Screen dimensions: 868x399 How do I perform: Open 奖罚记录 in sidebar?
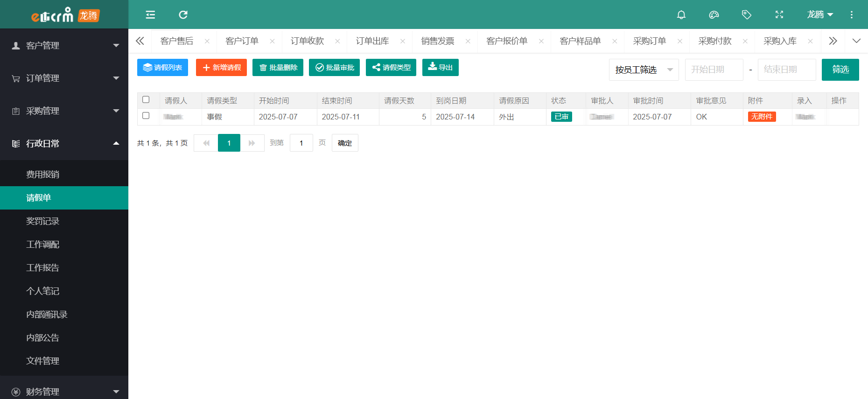tap(64, 221)
